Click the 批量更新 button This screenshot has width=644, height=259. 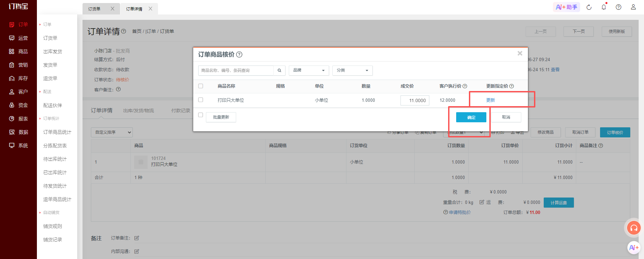(221, 117)
